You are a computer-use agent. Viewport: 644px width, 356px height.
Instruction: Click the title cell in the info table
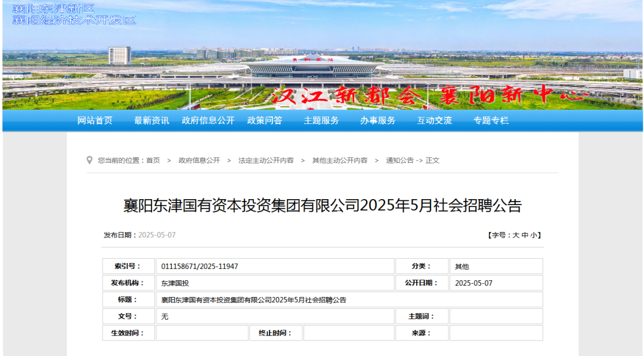349,300
